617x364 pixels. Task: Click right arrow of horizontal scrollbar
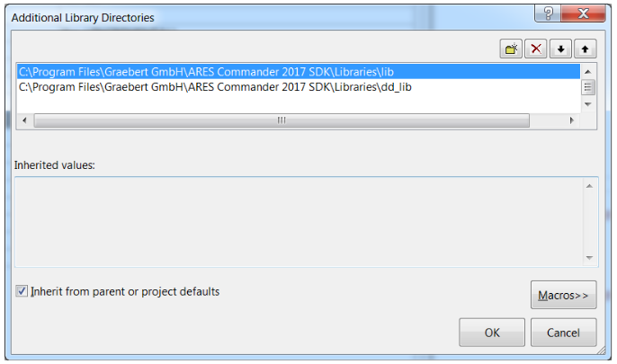[x=572, y=120]
